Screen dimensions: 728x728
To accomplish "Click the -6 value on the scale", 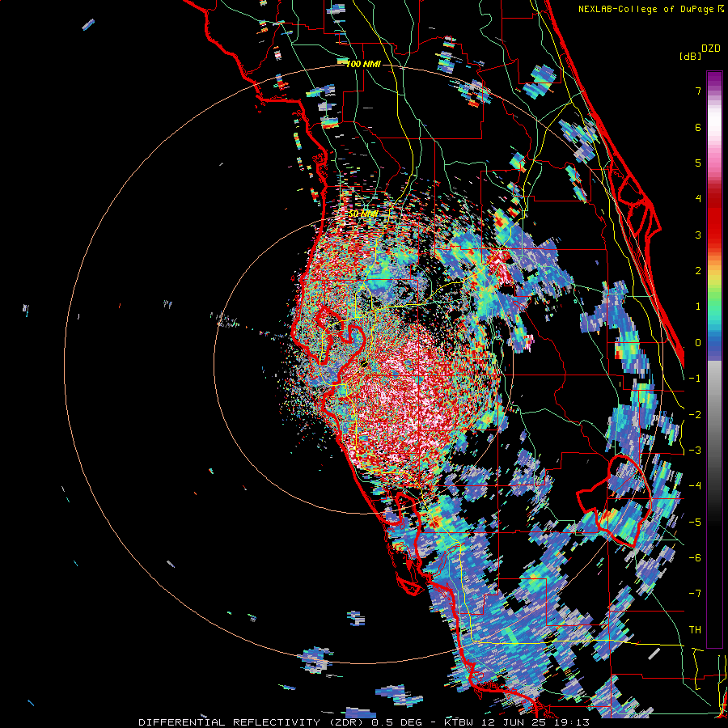I will pyautogui.click(x=695, y=558).
